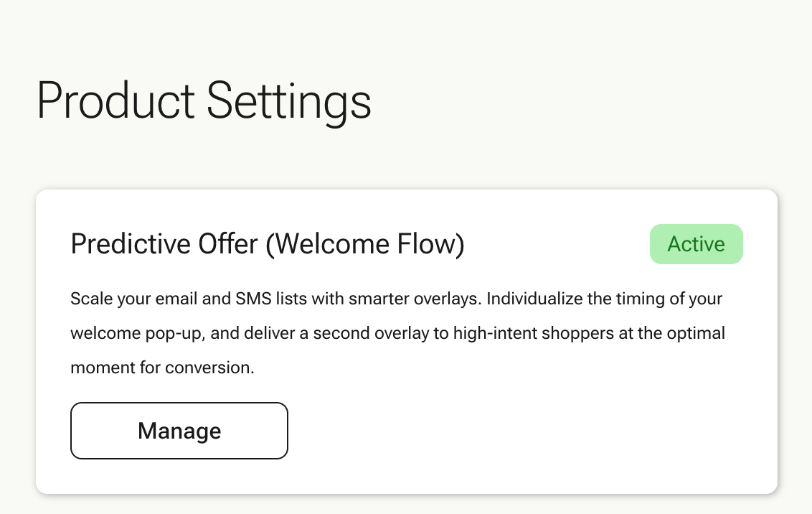Select the Product Settings page heading
The height and width of the screenshot is (514, 812).
pos(204,101)
